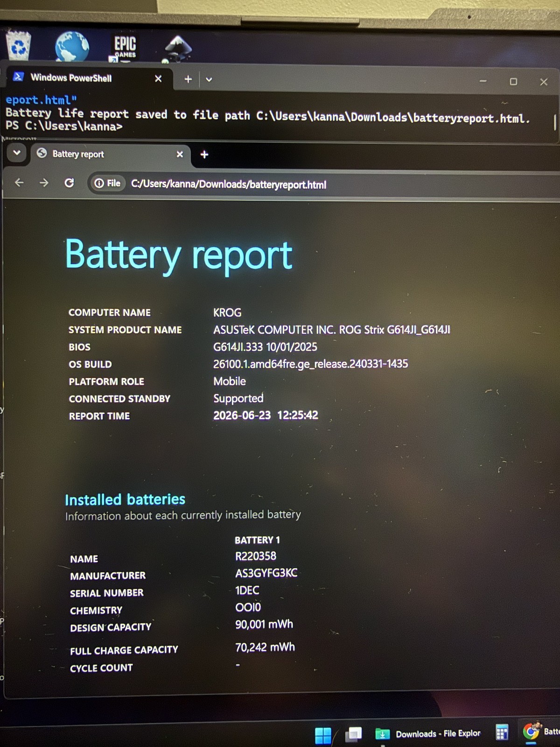Screen dimensions: 560x747
Task: Click the PowerShell prompt line PS C:\Users\kanna>
Action: [64, 126]
